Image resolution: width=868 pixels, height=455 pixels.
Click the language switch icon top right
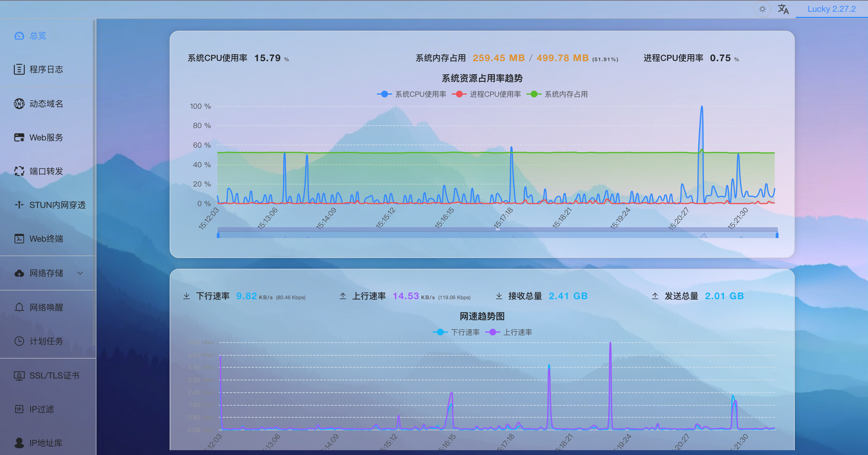click(783, 9)
